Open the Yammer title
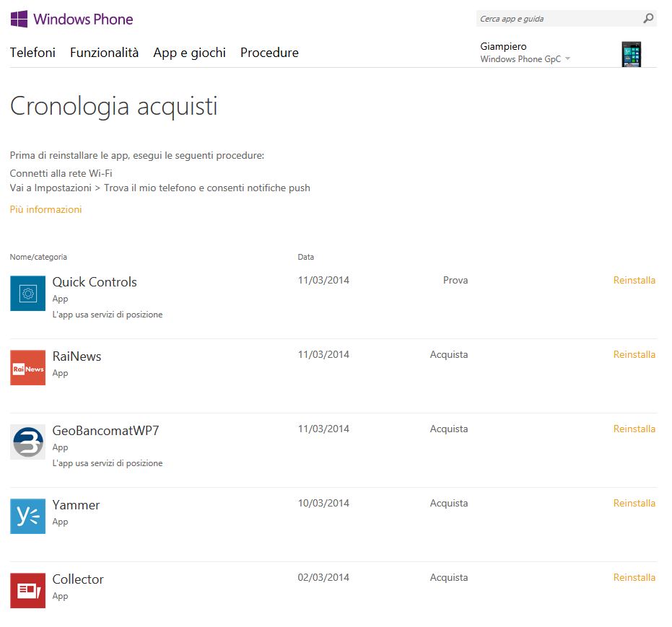The height and width of the screenshot is (627, 672). click(x=76, y=505)
